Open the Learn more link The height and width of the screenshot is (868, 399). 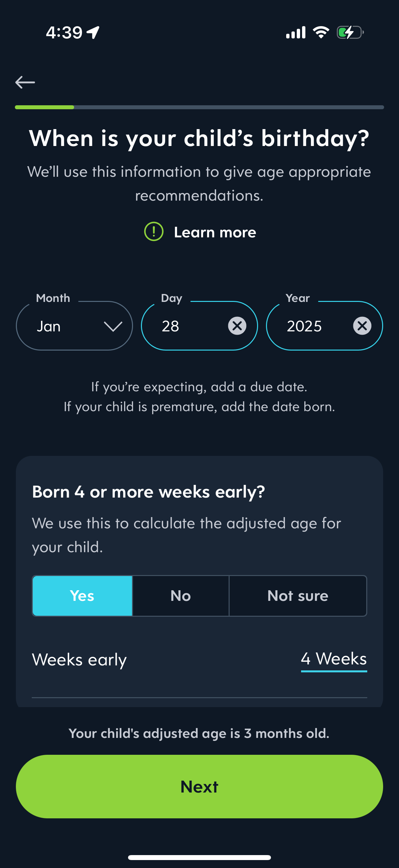click(215, 232)
